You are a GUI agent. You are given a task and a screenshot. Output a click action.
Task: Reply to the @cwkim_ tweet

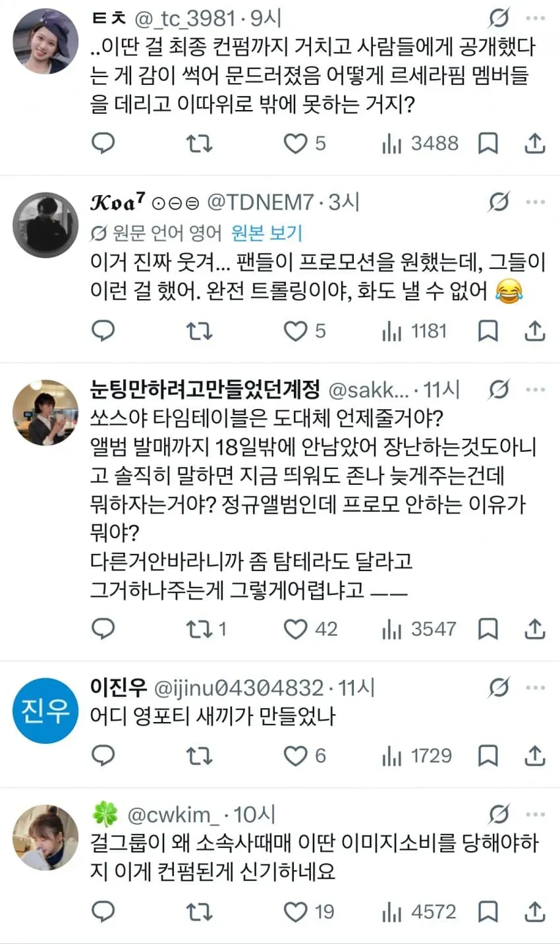103,912
